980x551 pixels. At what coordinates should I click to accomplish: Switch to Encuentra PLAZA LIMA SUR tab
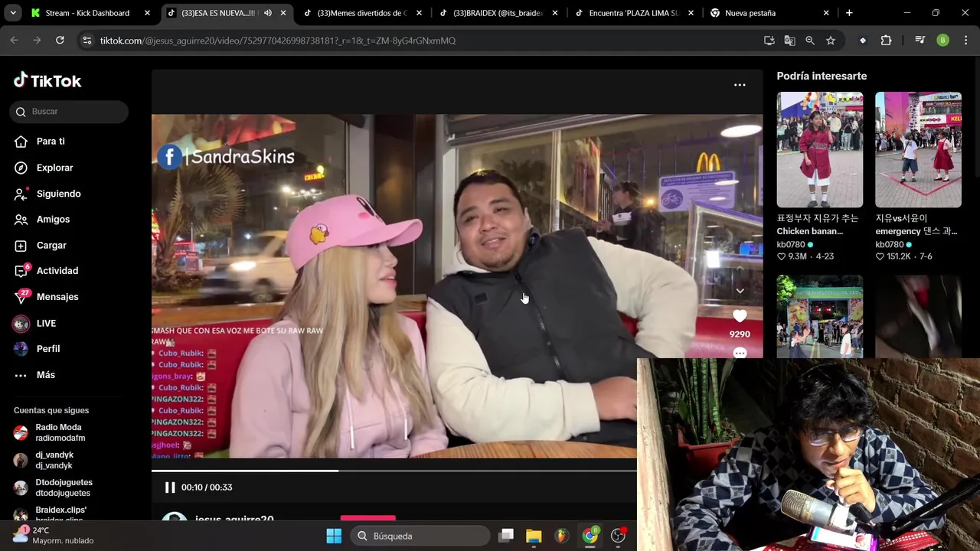coord(633,13)
